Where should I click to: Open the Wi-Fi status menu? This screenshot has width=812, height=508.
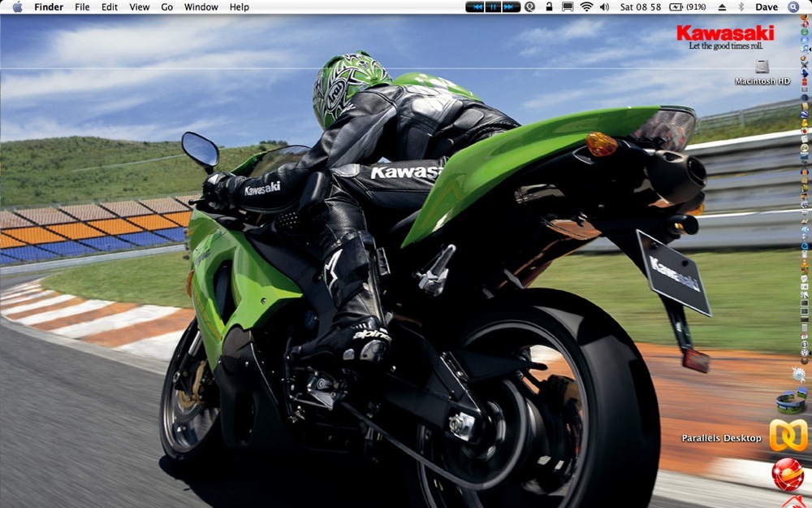pos(587,7)
